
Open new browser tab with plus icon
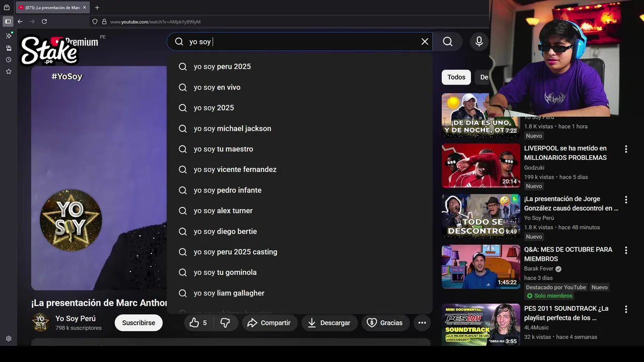[97, 8]
